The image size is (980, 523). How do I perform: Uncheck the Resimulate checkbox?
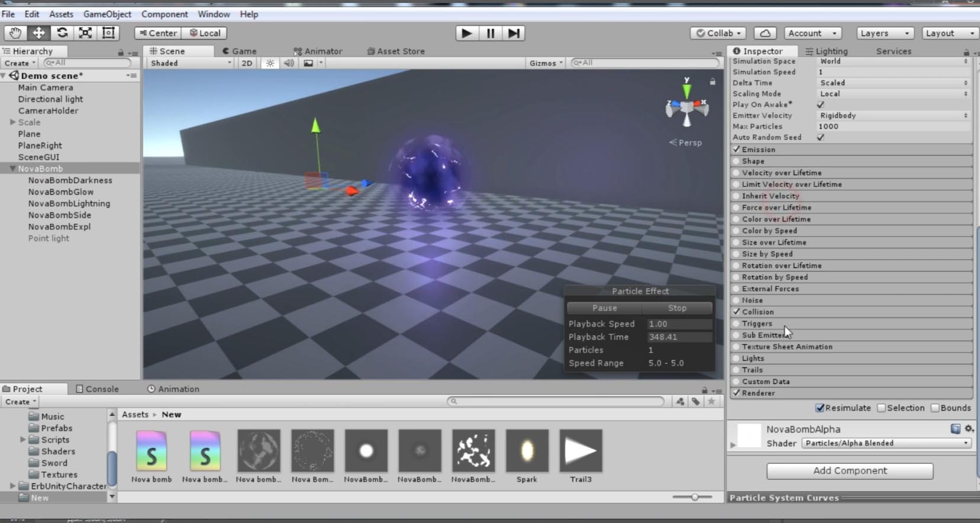(820, 408)
